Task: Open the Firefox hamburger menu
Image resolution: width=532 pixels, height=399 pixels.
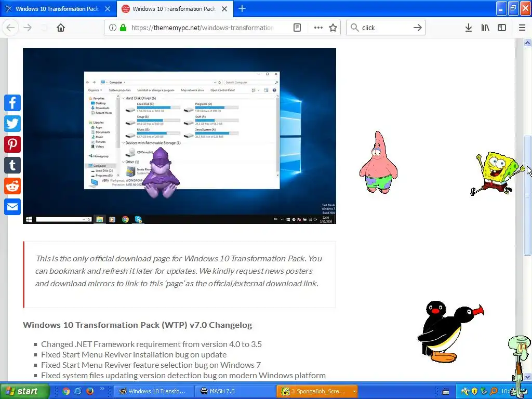Action: coord(522,28)
